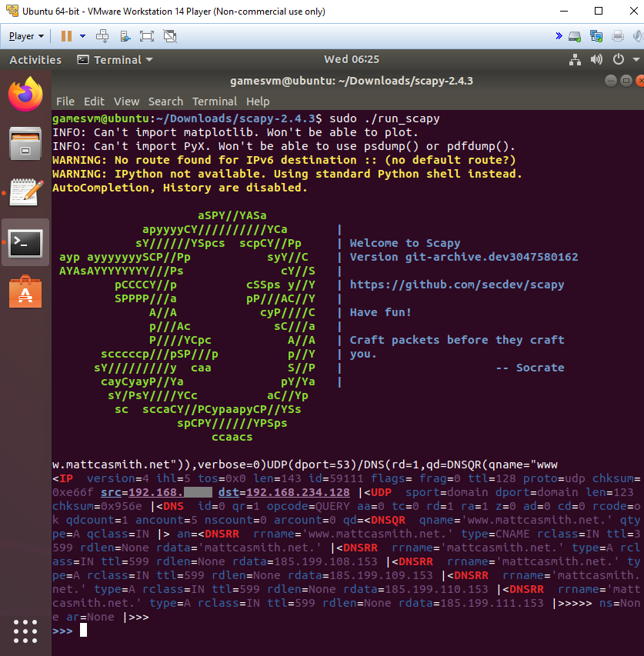Click the src=192.168 underlined address
The height and width of the screenshot is (656, 644).
tap(156, 492)
